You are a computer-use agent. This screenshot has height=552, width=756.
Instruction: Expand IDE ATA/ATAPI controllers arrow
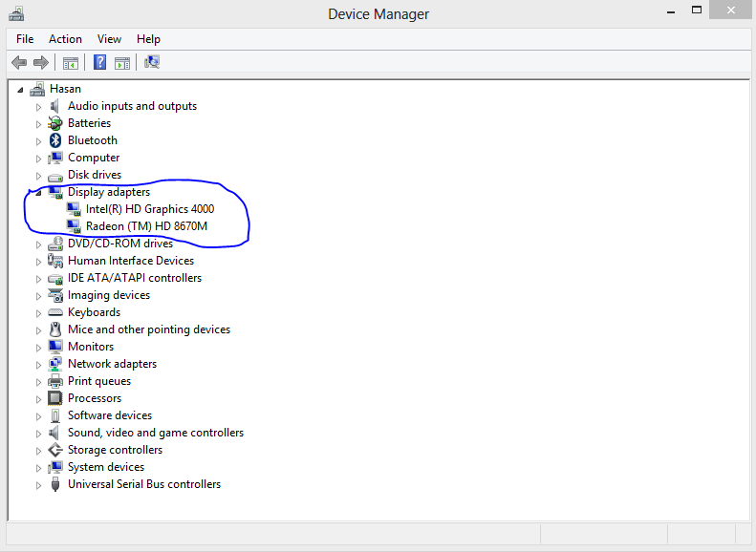pyautogui.click(x=38, y=279)
